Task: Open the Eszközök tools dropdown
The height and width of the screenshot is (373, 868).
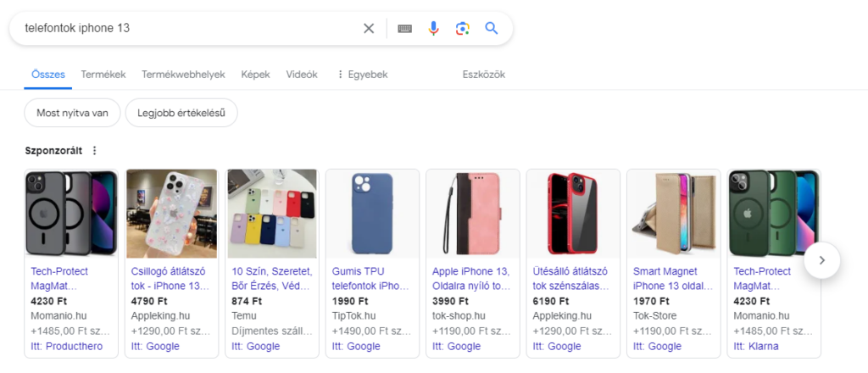Action: 483,75
